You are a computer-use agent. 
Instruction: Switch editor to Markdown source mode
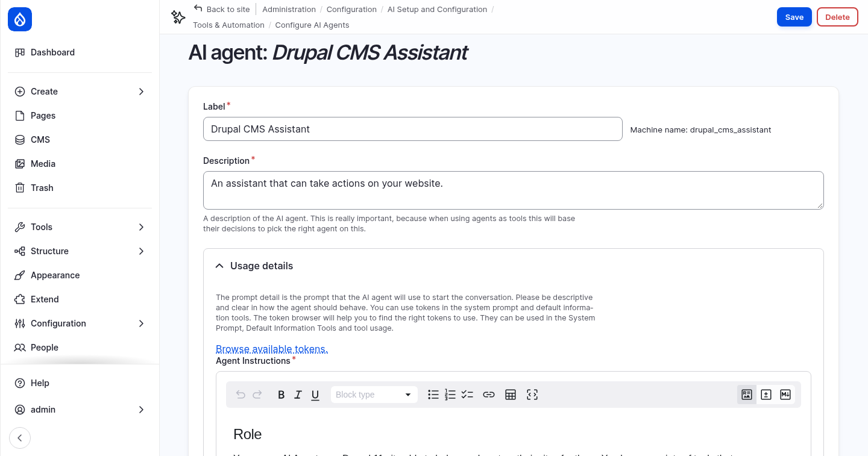pos(785,395)
